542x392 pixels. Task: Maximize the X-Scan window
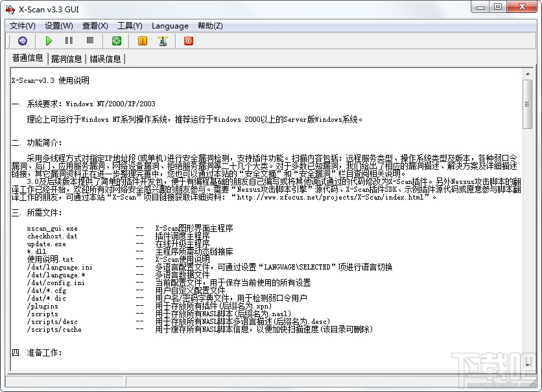coord(498,7)
